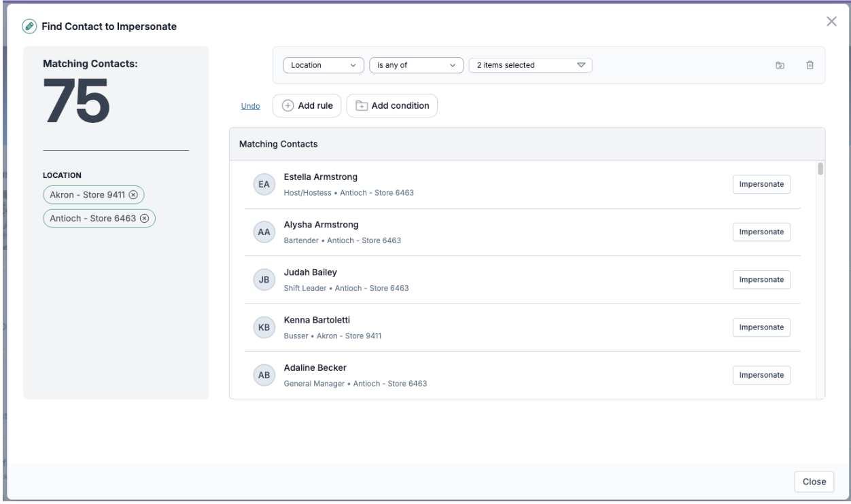Remove the Akron - Store 9411 location chip

133,195
